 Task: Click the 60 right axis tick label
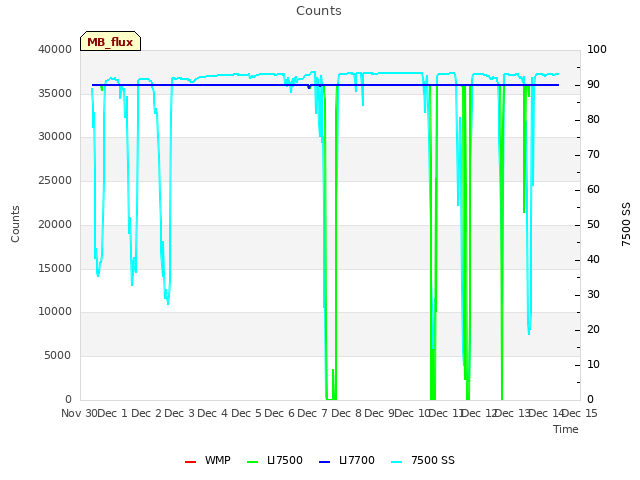[x=593, y=189]
